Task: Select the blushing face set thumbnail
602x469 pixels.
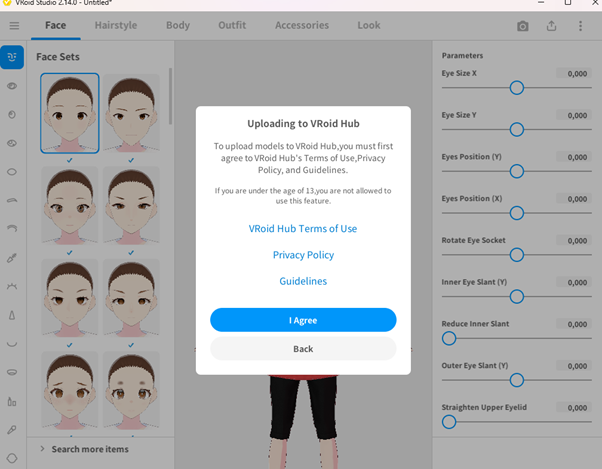Action: point(69,391)
